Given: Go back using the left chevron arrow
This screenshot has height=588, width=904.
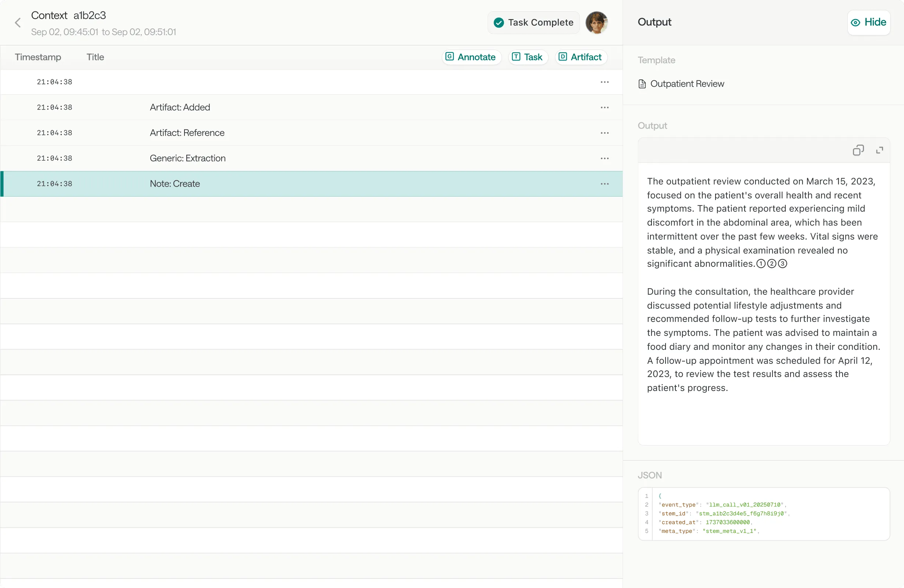Looking at the screenshot, I should [18, 23].
